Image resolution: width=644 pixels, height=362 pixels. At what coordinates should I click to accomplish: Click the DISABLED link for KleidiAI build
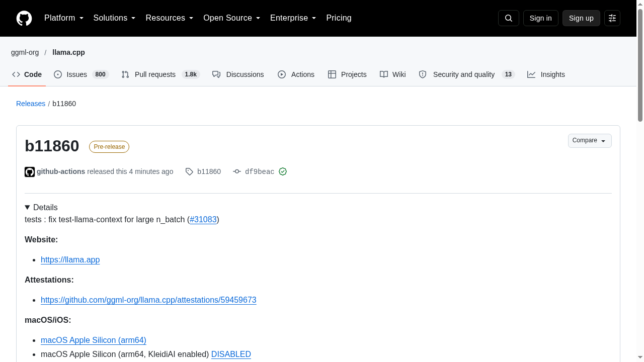[231, 354]
